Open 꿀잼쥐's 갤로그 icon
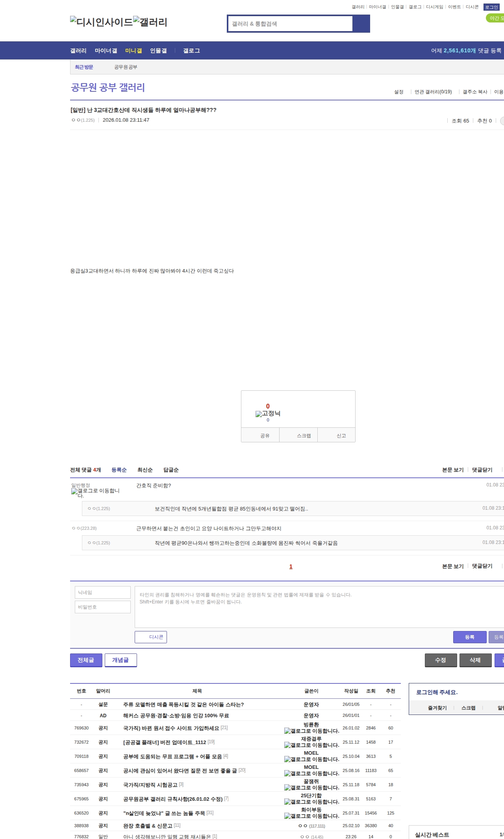 point(311,788)
